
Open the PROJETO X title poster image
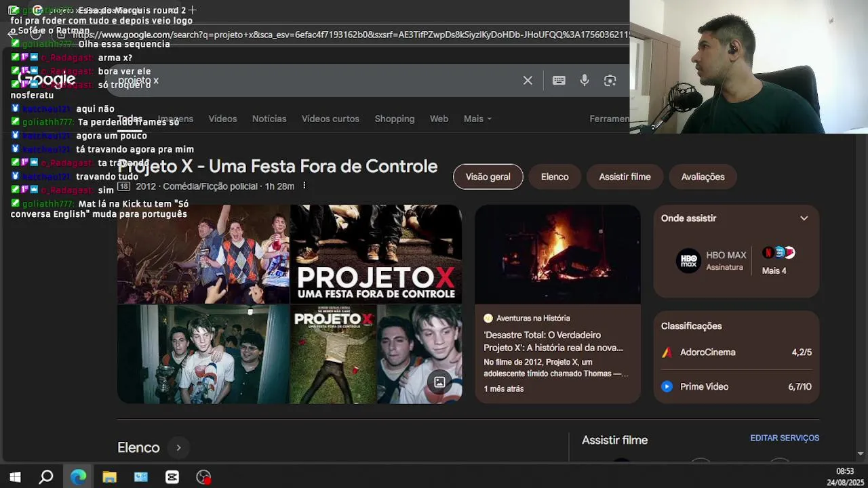(376, 253)
